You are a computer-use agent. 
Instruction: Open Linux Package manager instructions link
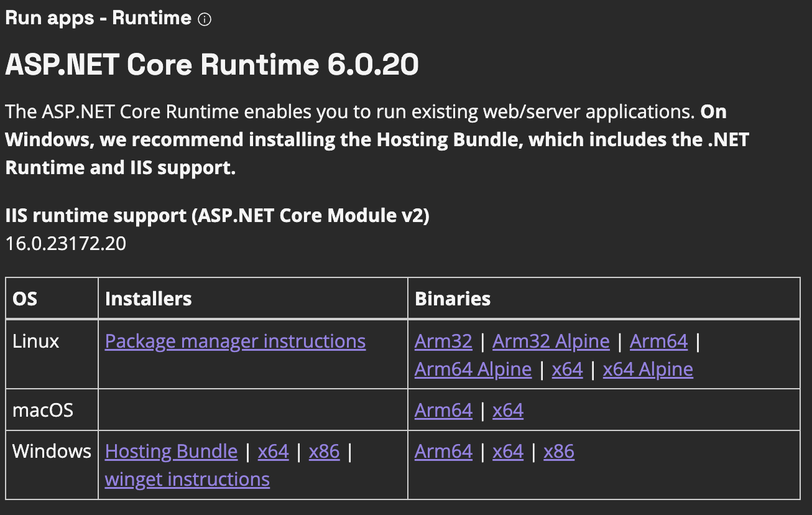tap(235, 341)
